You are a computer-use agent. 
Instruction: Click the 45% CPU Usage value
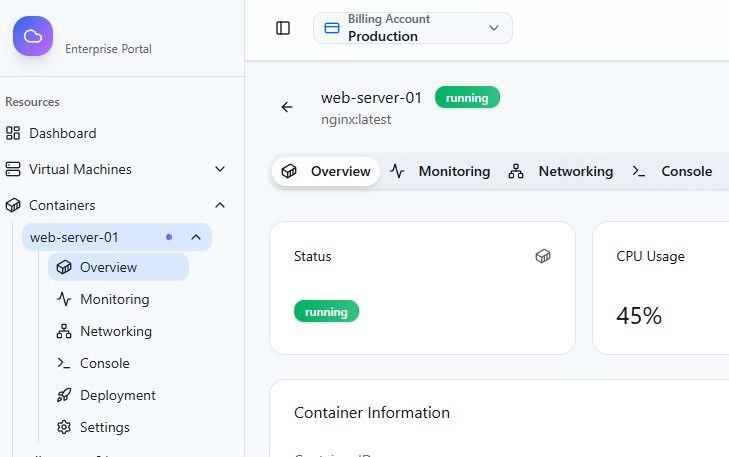click(x=639, y=316)
